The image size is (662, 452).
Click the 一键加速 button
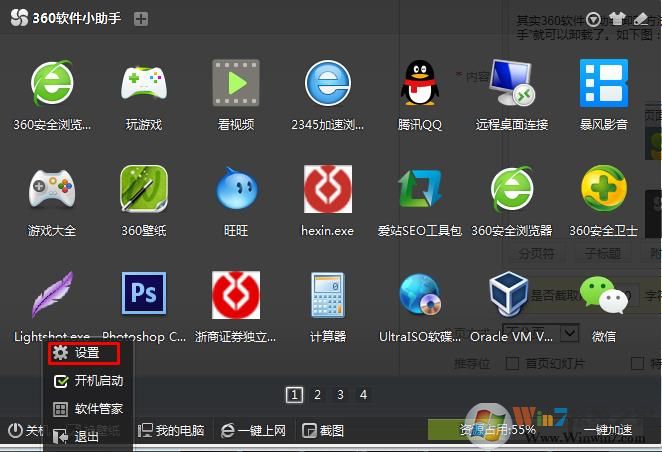(x=608, y=430)
